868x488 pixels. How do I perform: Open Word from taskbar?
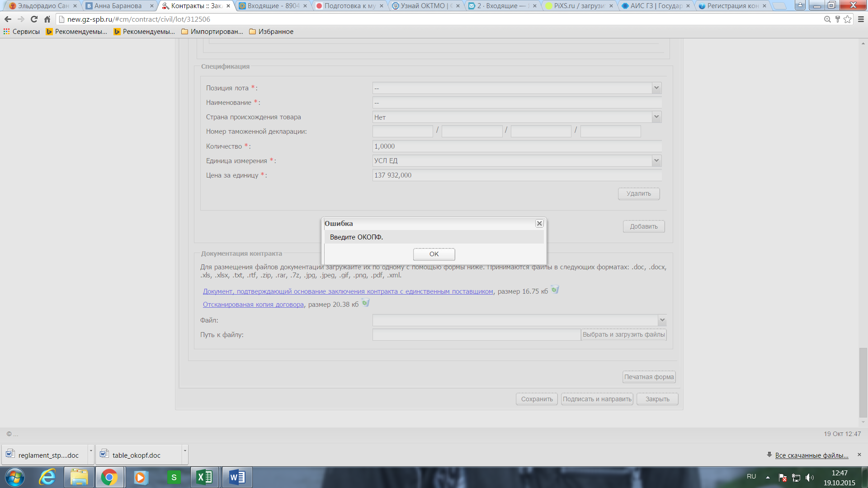[x=237, y=477]
